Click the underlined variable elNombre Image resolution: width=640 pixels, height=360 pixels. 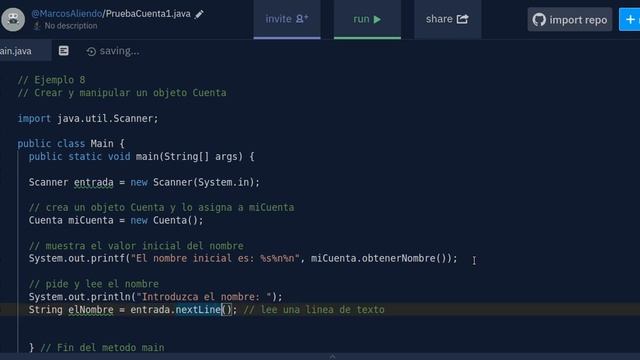pyautogui.click(x=91, y=310)
